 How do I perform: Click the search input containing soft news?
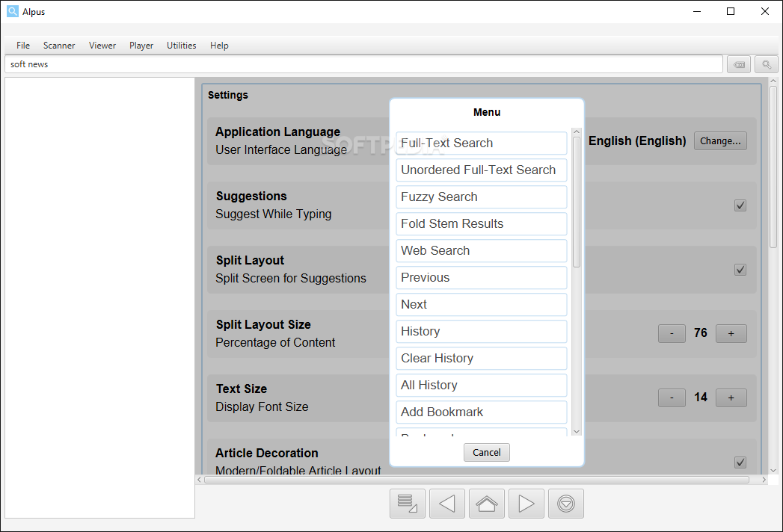pos(363,64)
